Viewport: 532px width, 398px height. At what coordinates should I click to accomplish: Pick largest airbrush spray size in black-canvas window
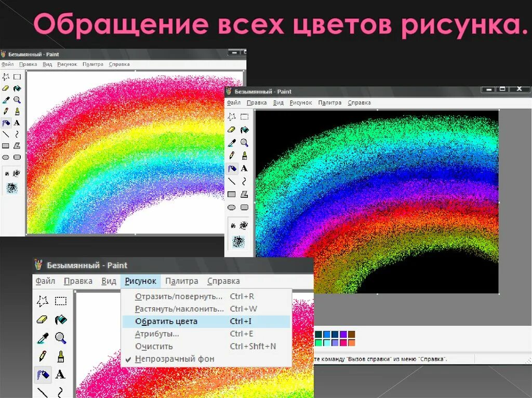(238, 241)
